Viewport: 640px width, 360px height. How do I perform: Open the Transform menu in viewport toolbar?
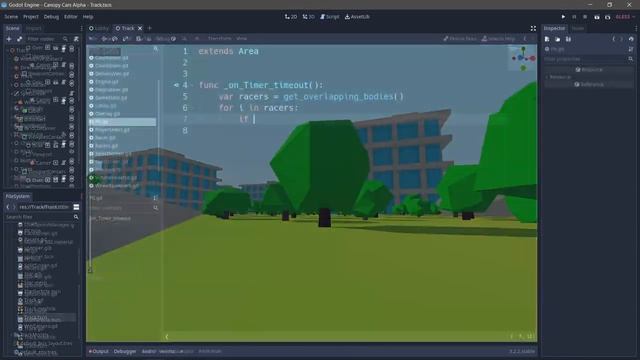tap(220, 38)
